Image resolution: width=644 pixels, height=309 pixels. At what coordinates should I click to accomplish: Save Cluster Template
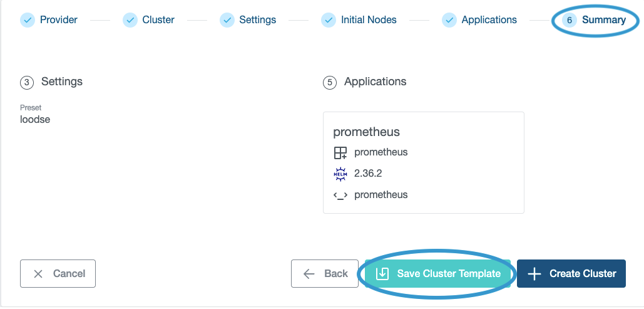438,273
